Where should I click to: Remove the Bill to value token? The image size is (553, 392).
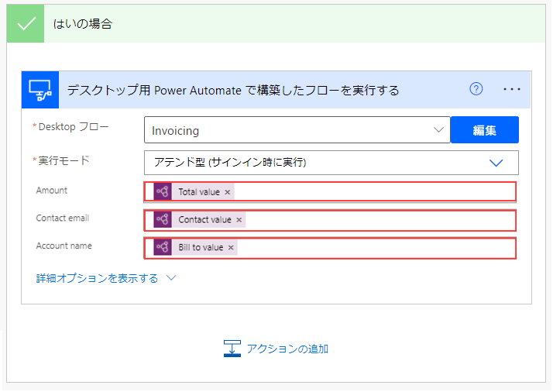click(x=231, y=248)
